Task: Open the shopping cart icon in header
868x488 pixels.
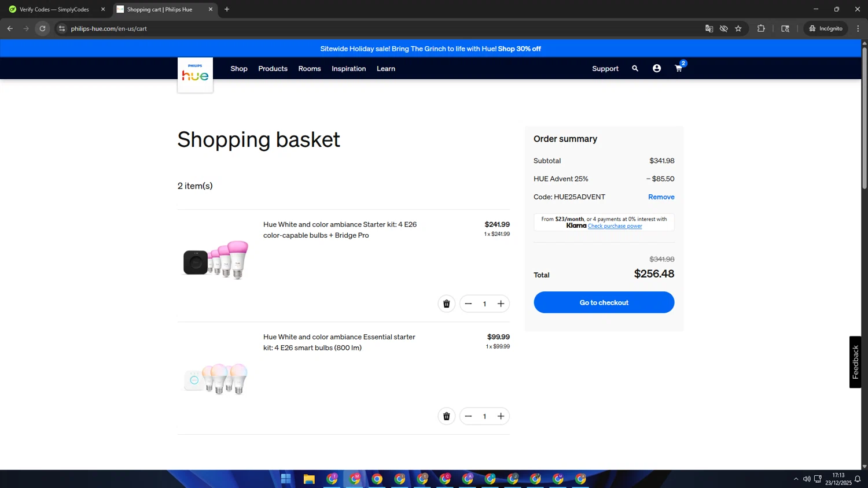Action: 679,68
